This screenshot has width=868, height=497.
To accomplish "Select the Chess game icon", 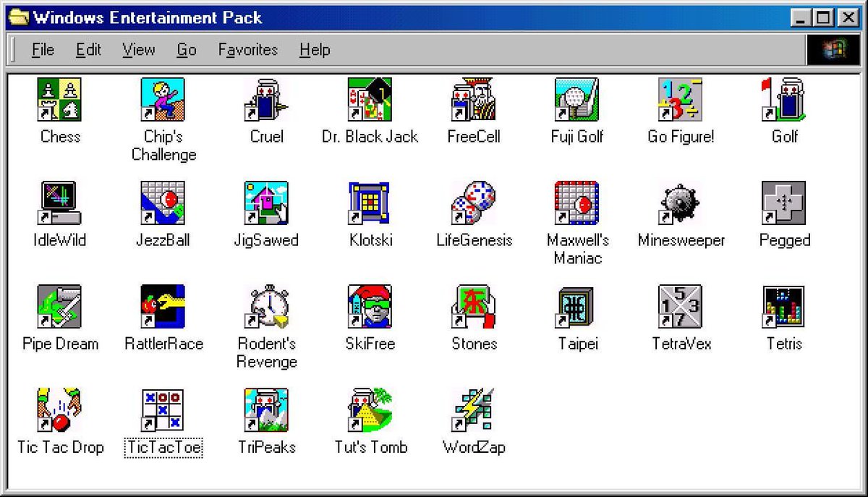I will [x=60, y=100].
